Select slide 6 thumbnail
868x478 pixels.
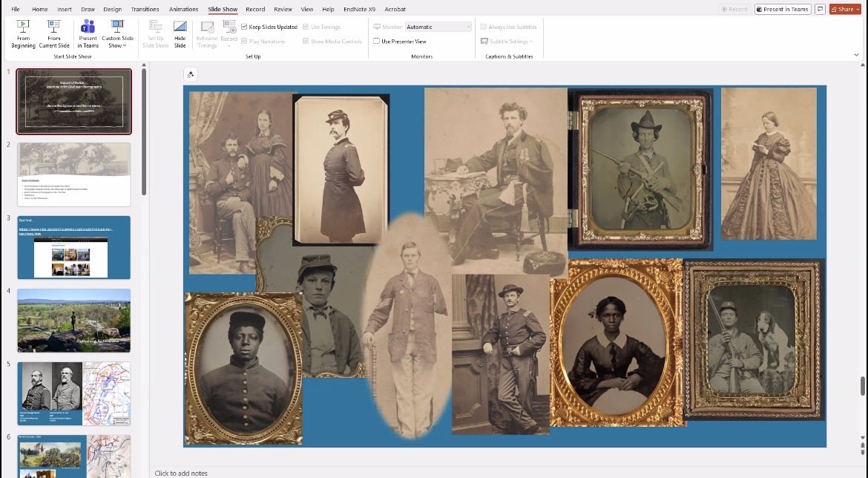click(74, 456)
